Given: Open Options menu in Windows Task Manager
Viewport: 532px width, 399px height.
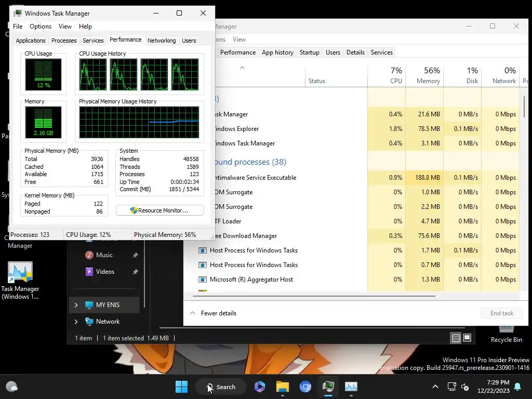Looking at the screenshot, I should pos(41,26).
